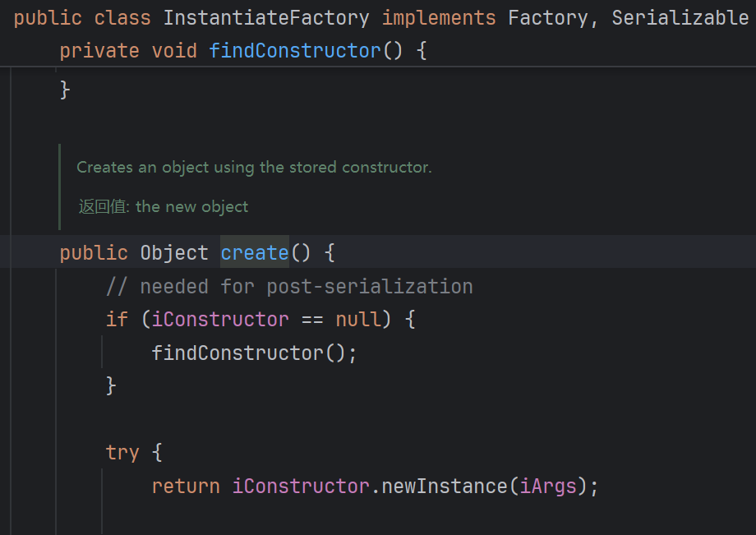Click the Object return type of create
Image resolution: width=756 pixels, height=535 pixels.
pos(174,252)
